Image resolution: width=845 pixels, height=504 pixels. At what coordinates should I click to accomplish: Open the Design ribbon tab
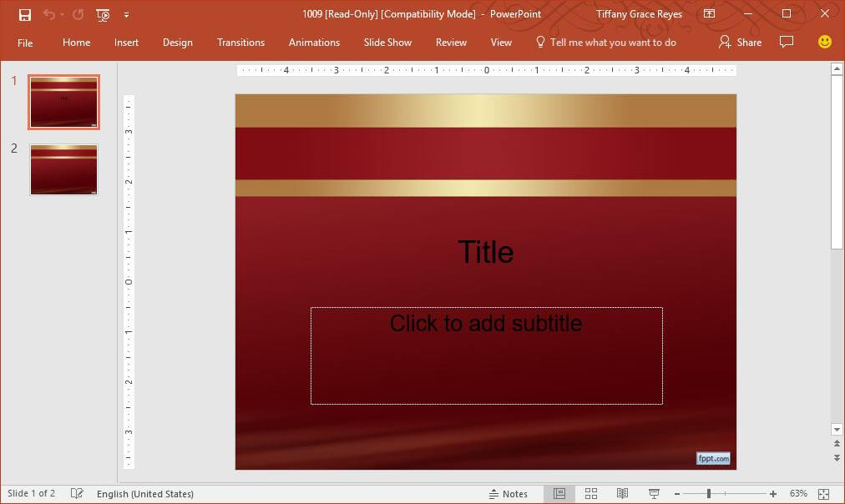point(178,43)
